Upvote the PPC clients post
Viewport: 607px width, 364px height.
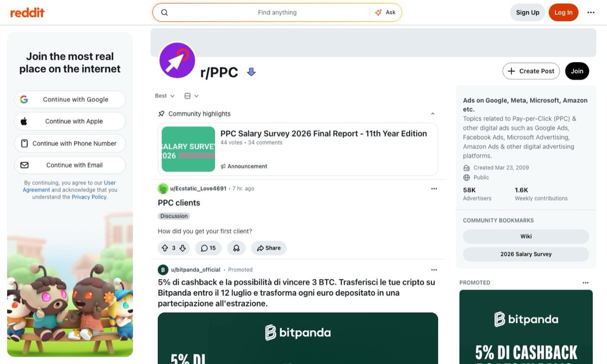[x=164, y=248]
